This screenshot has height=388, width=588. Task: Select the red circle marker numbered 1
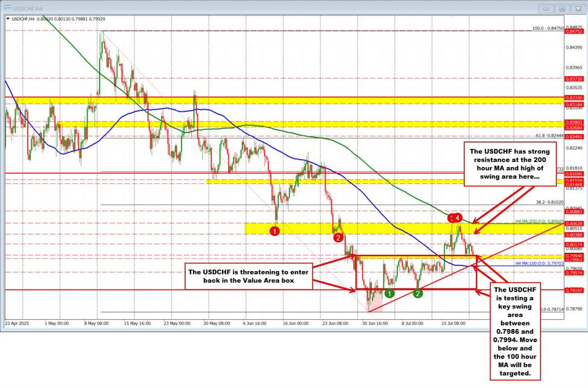click(x=274, y=231)
